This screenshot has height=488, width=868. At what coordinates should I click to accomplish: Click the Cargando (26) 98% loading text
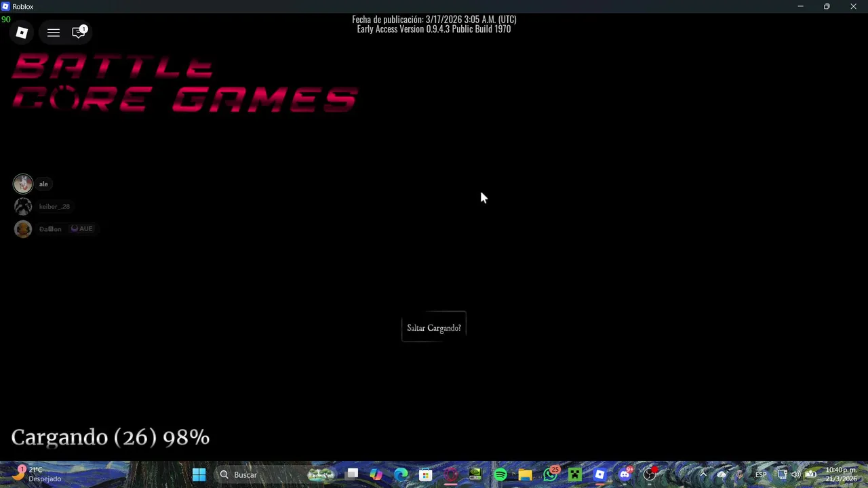click(111, 437)
